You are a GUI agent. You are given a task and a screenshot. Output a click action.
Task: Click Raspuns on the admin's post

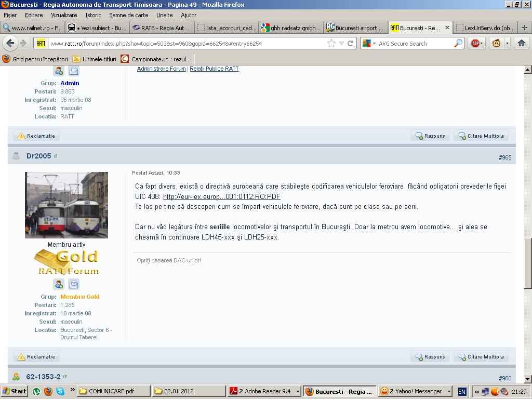(x=430, y=136)
